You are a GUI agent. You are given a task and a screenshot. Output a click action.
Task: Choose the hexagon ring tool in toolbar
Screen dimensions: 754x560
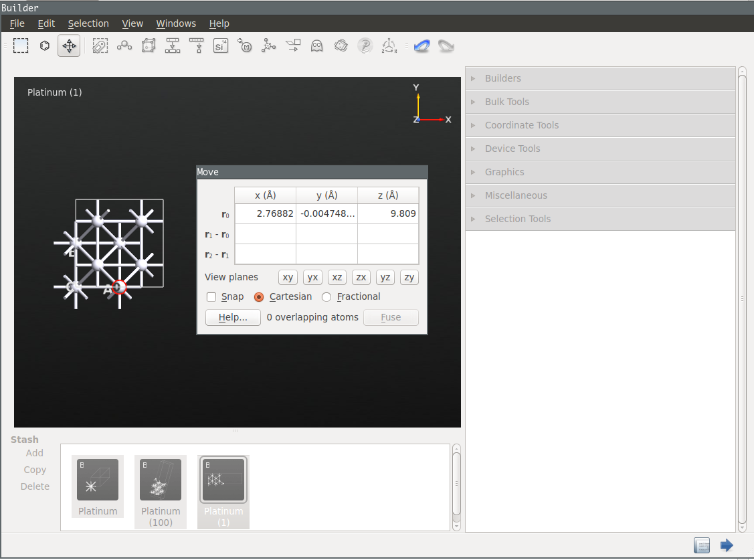pyautogui.click(x=45, y=45)
